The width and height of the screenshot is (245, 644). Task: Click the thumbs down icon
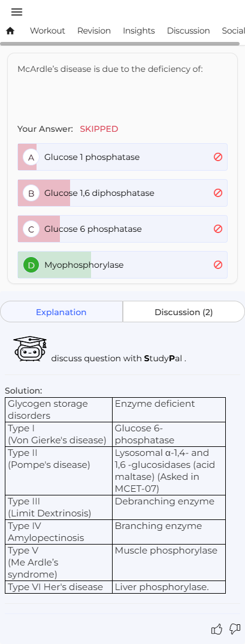235,629
